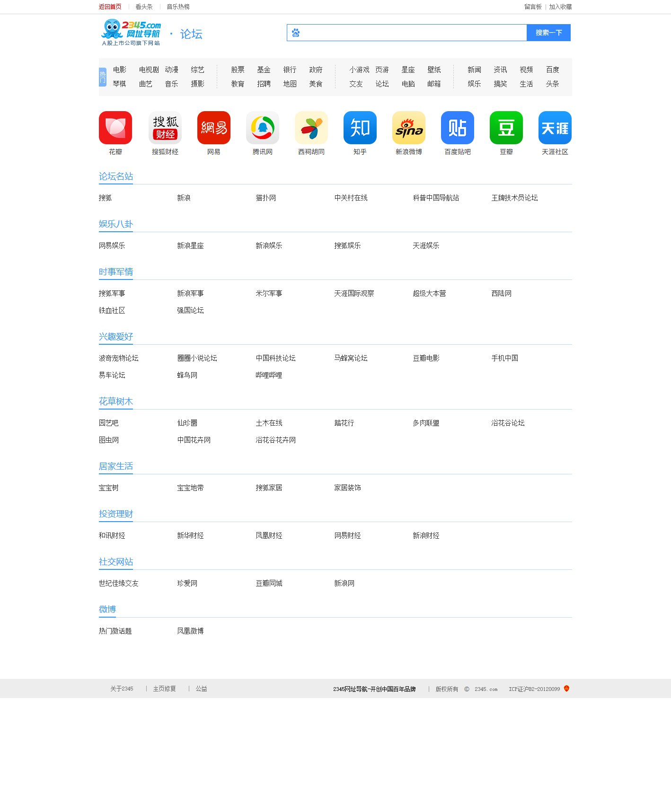Open the 美食 category
The image size is (671, 812).
tap(316, 84)
